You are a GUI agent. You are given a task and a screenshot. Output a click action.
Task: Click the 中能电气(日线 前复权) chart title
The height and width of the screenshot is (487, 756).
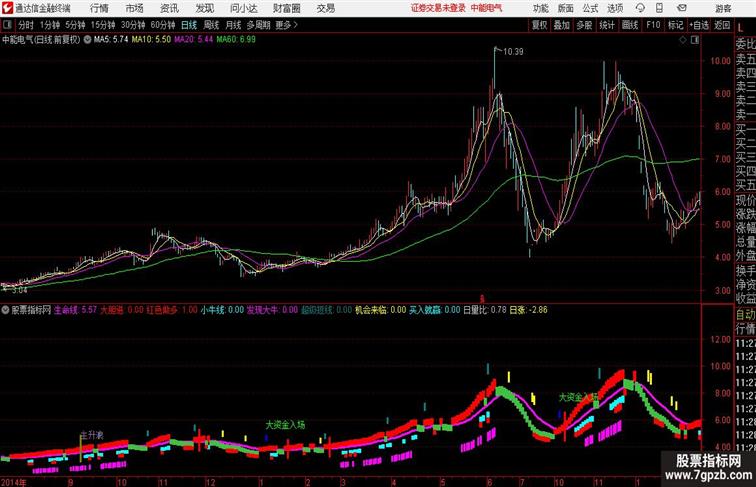click(41, 40)
